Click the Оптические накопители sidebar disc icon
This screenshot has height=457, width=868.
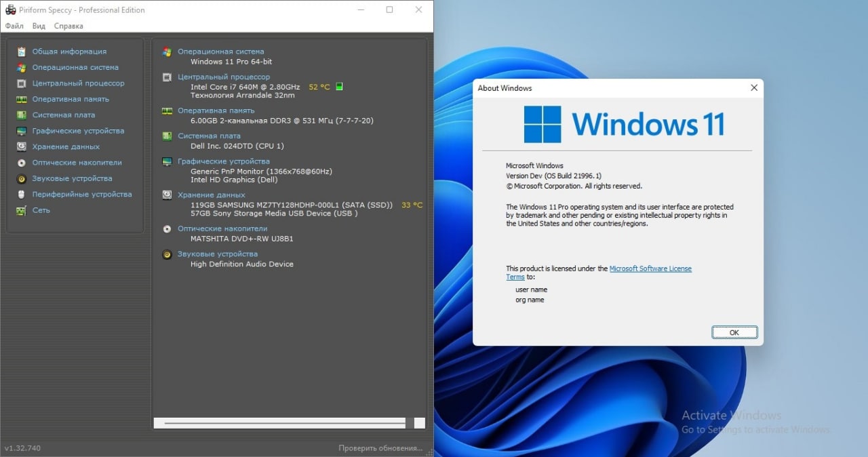[21, 163]
